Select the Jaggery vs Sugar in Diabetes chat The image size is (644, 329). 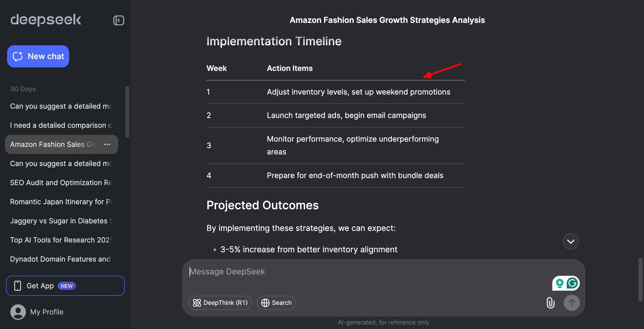pos(61,221)
